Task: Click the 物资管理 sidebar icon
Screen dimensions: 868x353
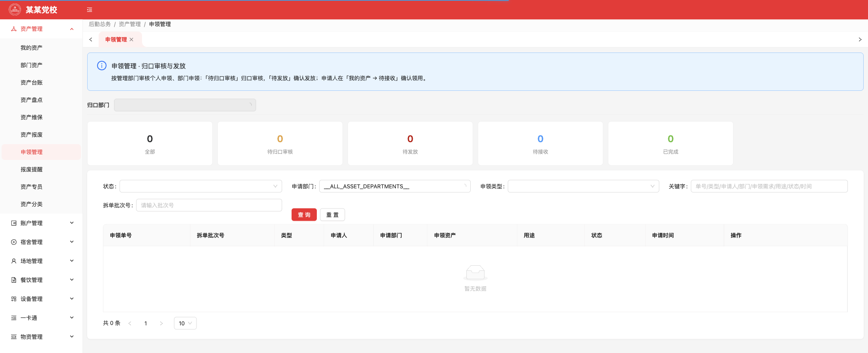Action: click(x=14, y=337)
